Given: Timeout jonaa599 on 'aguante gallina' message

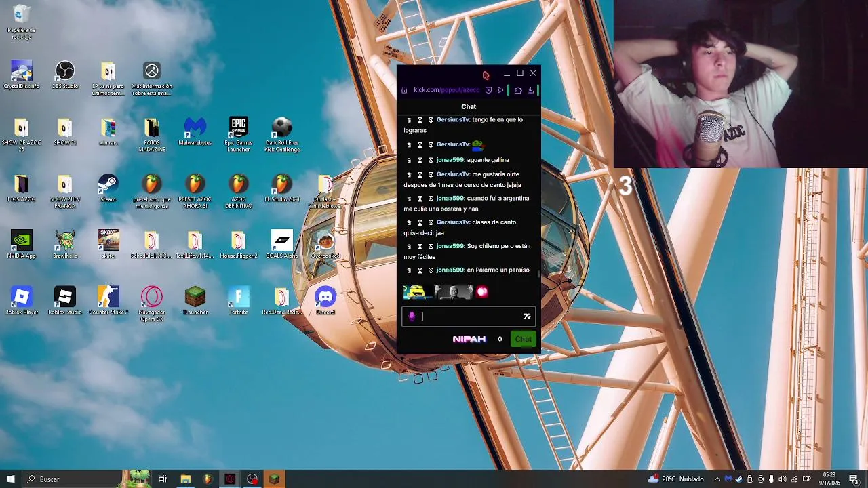Looking at the screenshot, I should 420,161.
